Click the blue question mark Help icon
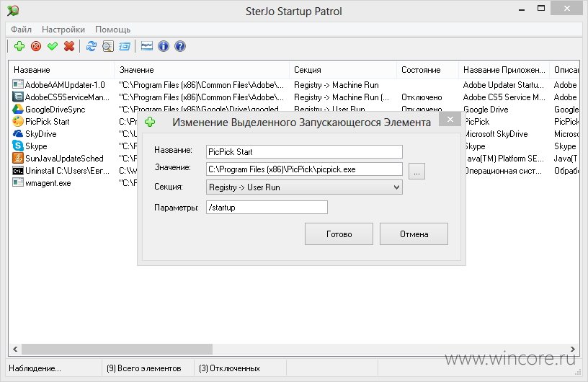This screenshot has height=382, width=588. pyautogui.click(x=180, y=46)
